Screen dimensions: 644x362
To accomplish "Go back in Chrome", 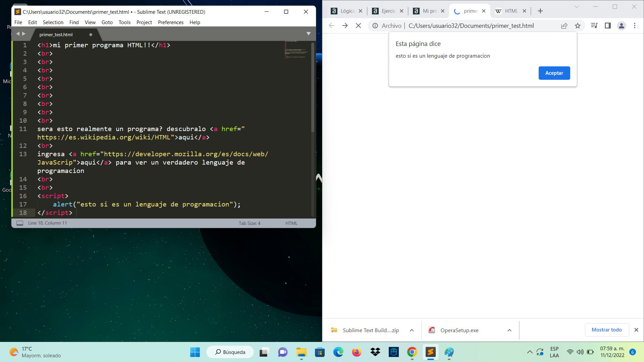I will tap(331, 26).
